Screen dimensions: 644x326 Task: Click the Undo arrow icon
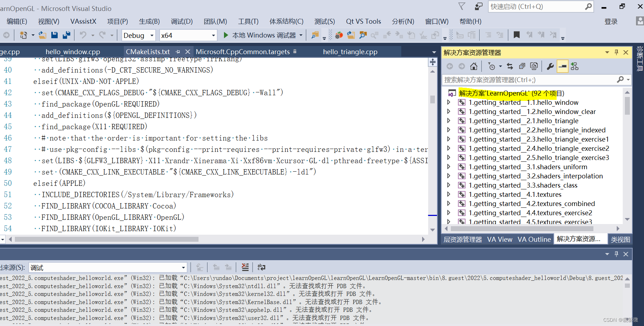[x=83, y=35]
